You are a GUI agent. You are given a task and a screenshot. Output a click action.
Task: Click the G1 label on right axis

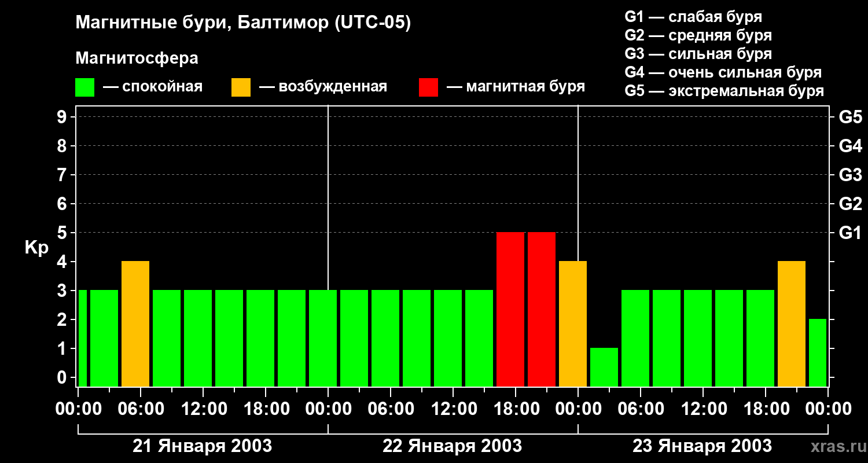[x=850, y=233]
